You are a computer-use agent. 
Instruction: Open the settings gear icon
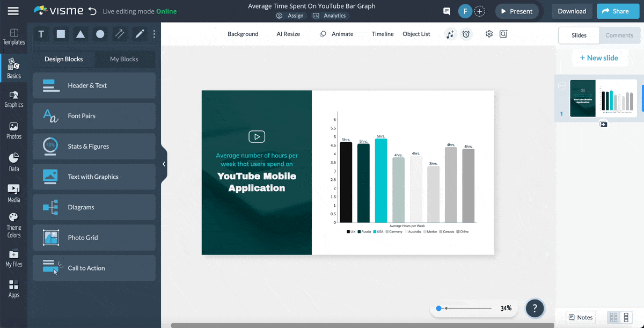[489, 34]
